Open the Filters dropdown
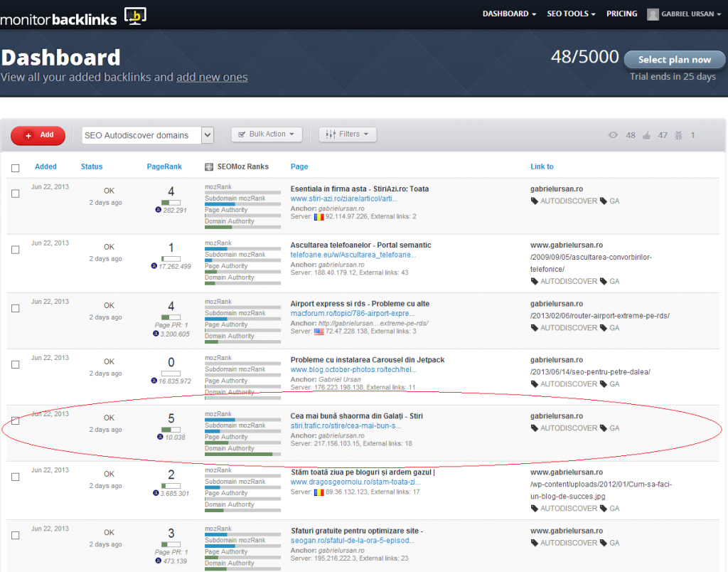Image resolution: width=728 pixels, height=572 pixels. pyautogui.click(x=347, y=134)
